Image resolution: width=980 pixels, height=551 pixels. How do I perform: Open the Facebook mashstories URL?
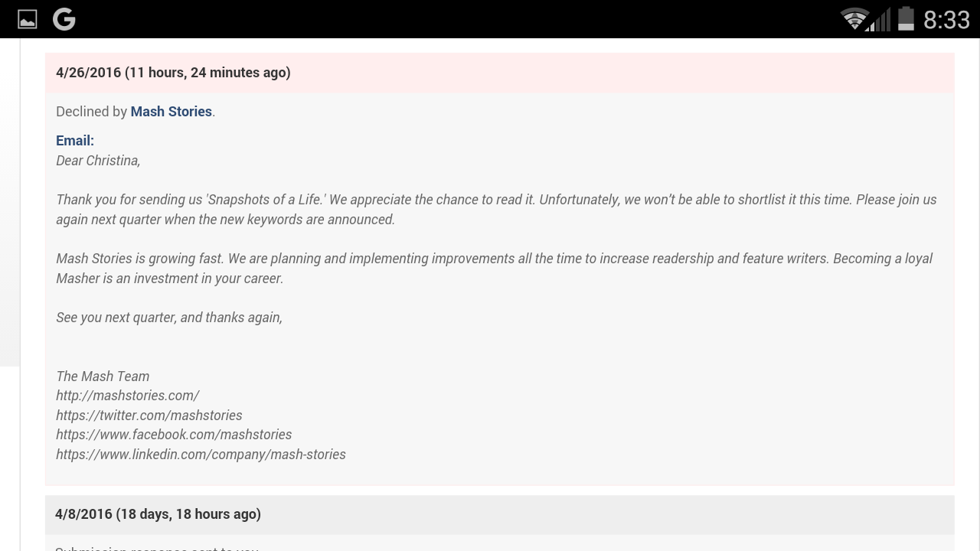[x=174, y=435]
